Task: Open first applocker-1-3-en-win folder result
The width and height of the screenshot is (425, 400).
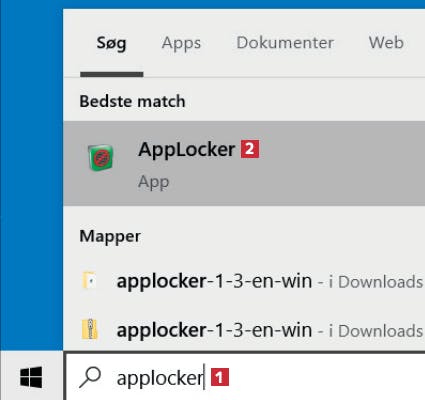Action: 244,281
